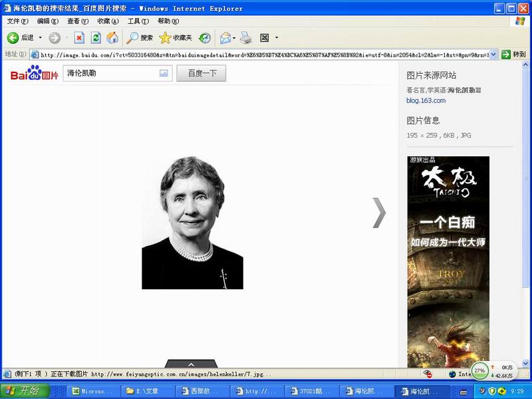The height and width of the screenshot is (399, 532).
Task: Open the 工具(T) menu
Action: coord(138,21)
